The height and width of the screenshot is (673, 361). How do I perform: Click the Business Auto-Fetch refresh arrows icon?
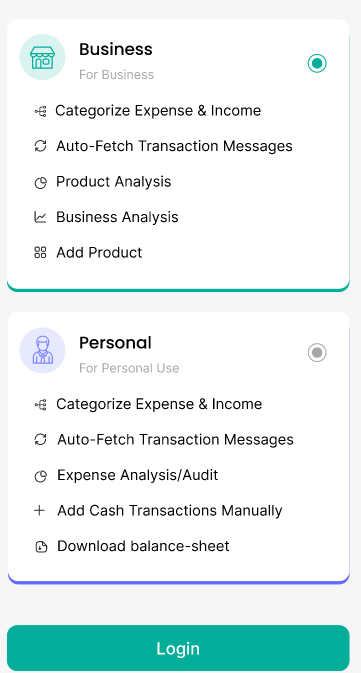pos(40,146)
